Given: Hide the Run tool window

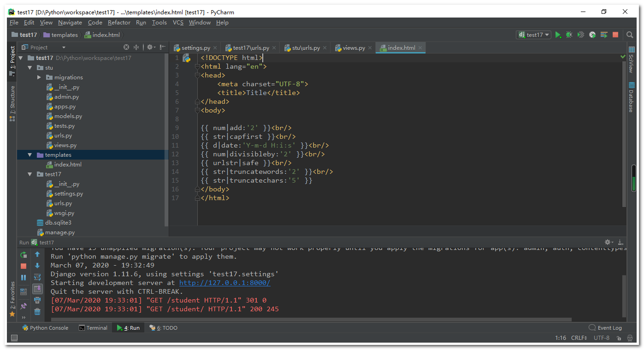Looking at the screenshot, I should coord(620,242).
